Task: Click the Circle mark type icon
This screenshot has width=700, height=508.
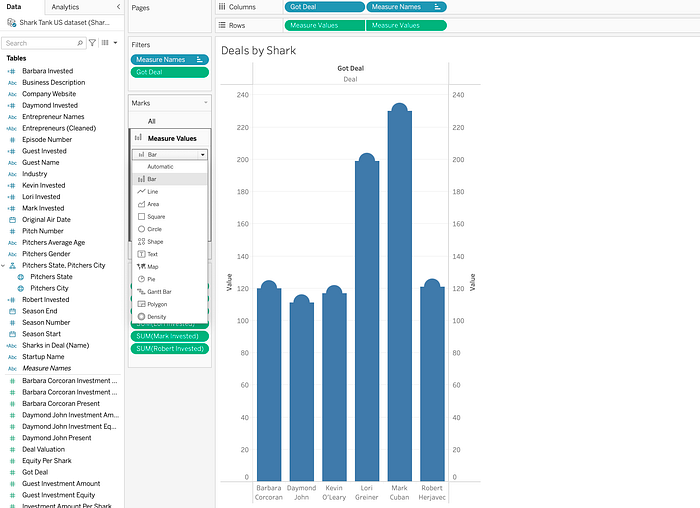Action: click(142, 229)
